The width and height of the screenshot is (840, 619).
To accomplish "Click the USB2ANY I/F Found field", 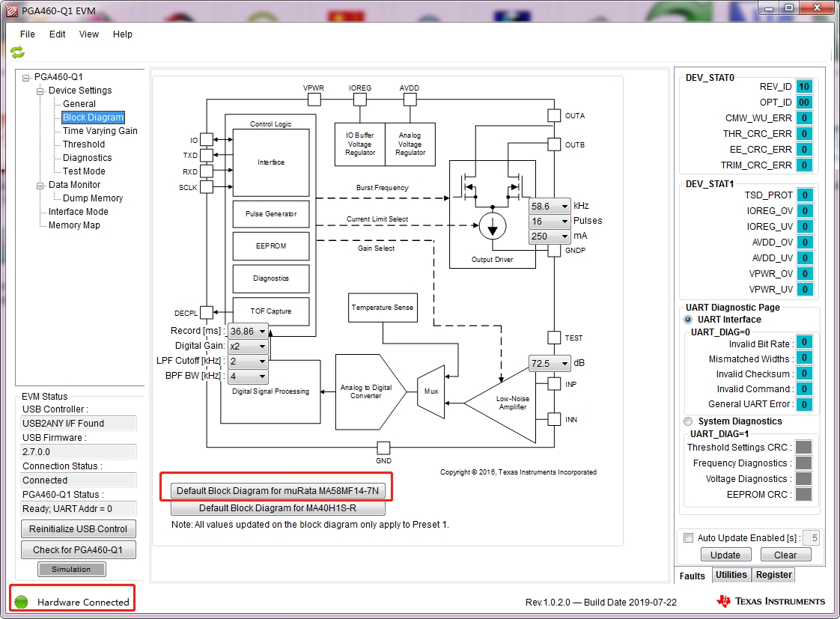I will [78, 423].
